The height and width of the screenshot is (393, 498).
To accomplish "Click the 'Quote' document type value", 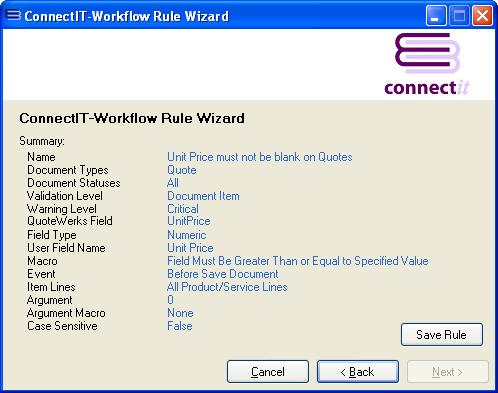I will (182, 170).
